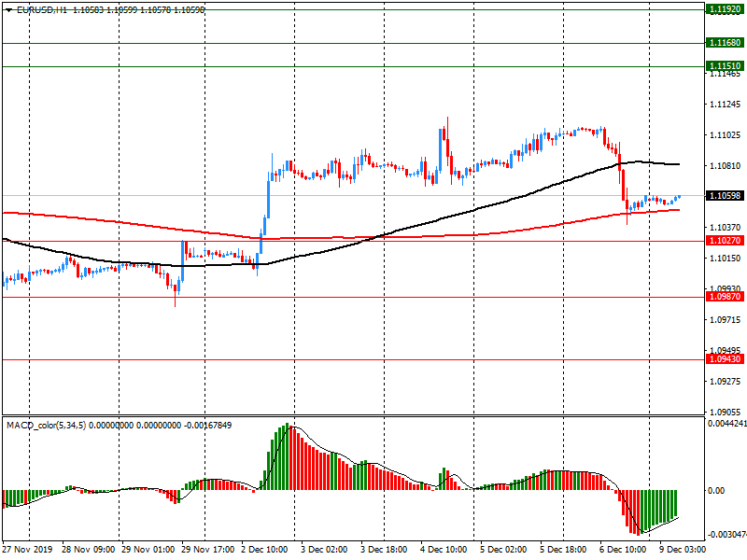Click the current price tag 1.10598

click(725, 196)
